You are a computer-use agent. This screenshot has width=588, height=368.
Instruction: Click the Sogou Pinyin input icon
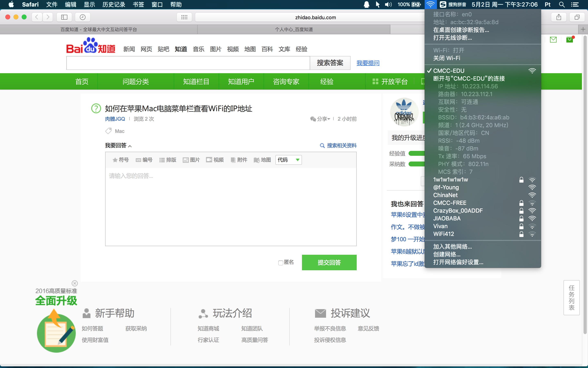point(443,4)
